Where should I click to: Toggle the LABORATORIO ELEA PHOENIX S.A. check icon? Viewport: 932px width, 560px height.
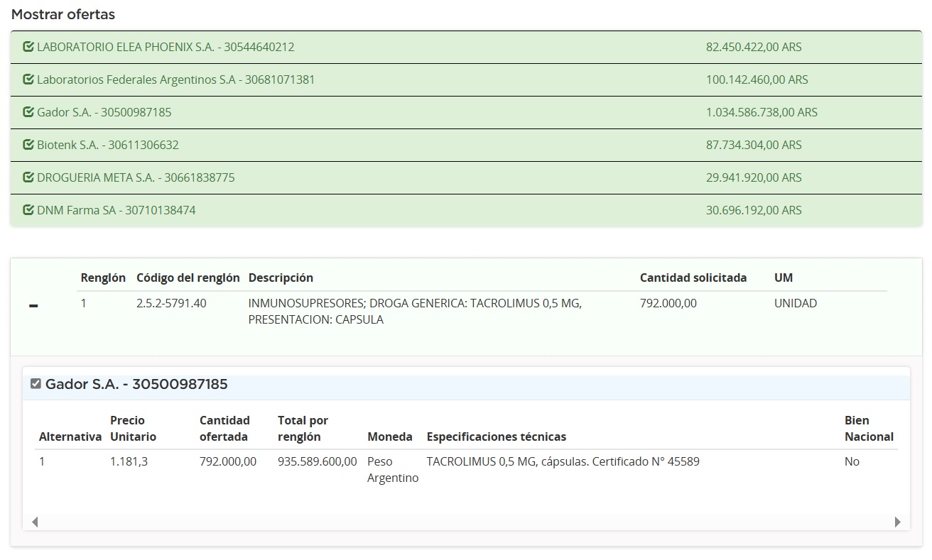click(x=28, y=47)
